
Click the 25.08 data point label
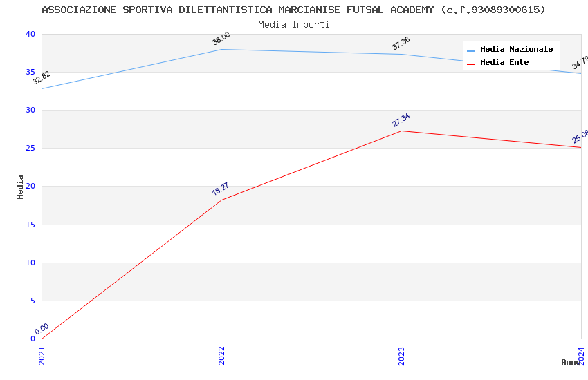pos(580,136)
